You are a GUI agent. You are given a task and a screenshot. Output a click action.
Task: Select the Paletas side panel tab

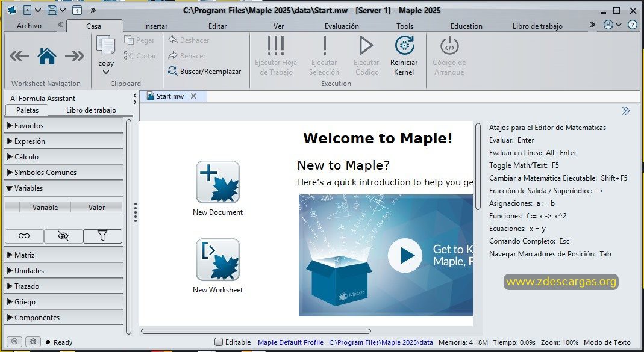[27, 110]
